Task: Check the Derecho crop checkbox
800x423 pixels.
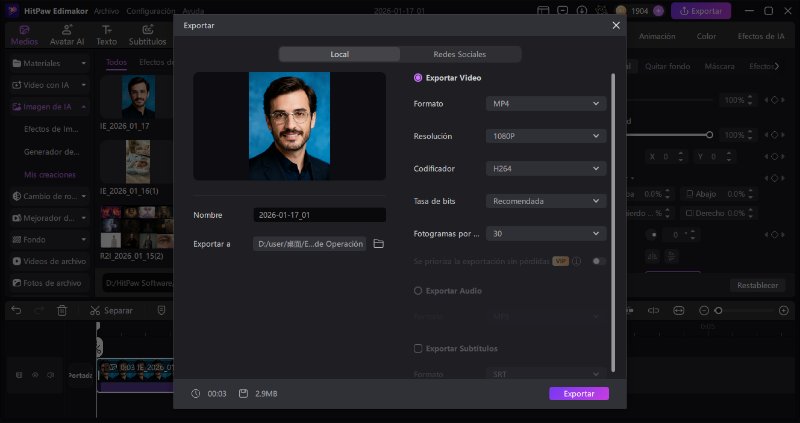Action: [689, 213]
